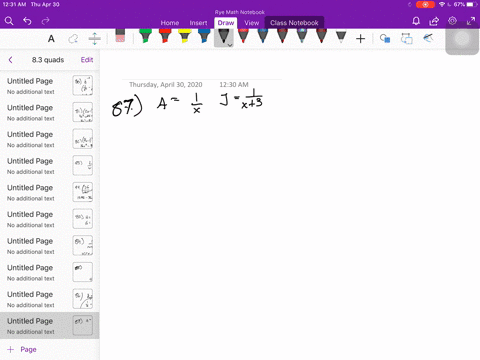Add a new pen with plus
The height and width of the screenshot is (360, 480).
[360, 39]
